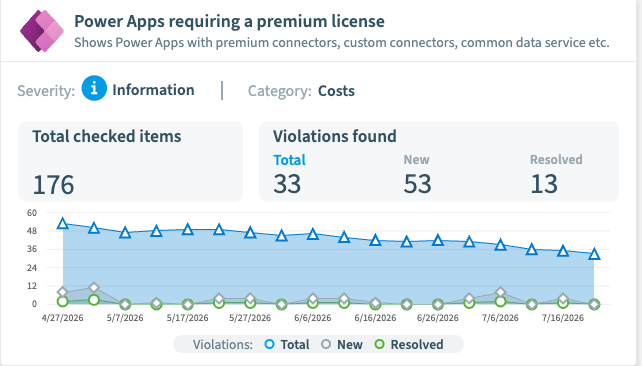Toggle the Total series in chart legend
The height and width of the screenshot is (366, 642).
[x=287, y=344]
